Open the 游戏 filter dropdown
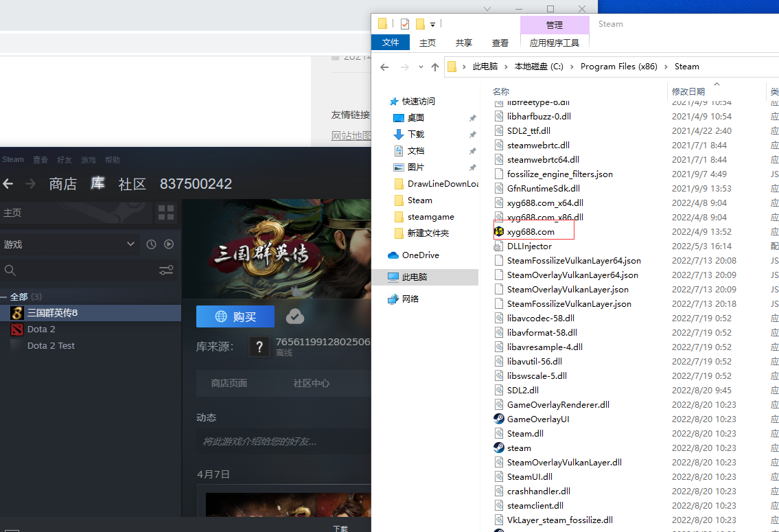 click(130, 244)
